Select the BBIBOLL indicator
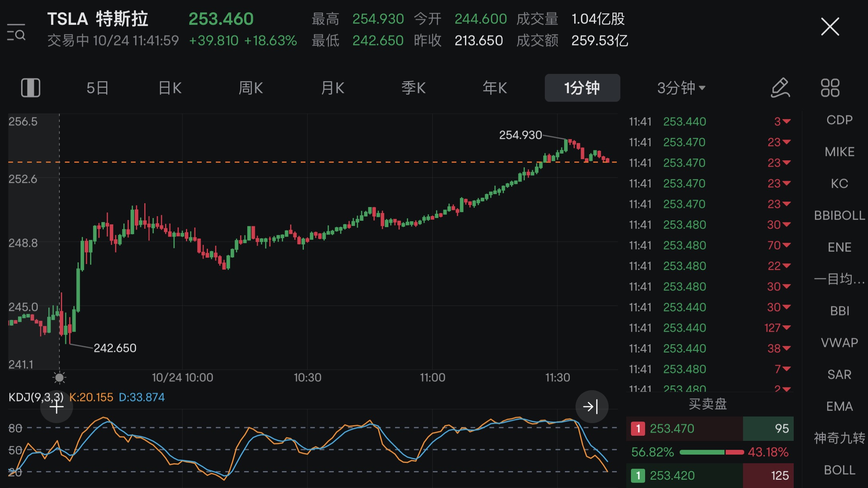 coord(839,215)
